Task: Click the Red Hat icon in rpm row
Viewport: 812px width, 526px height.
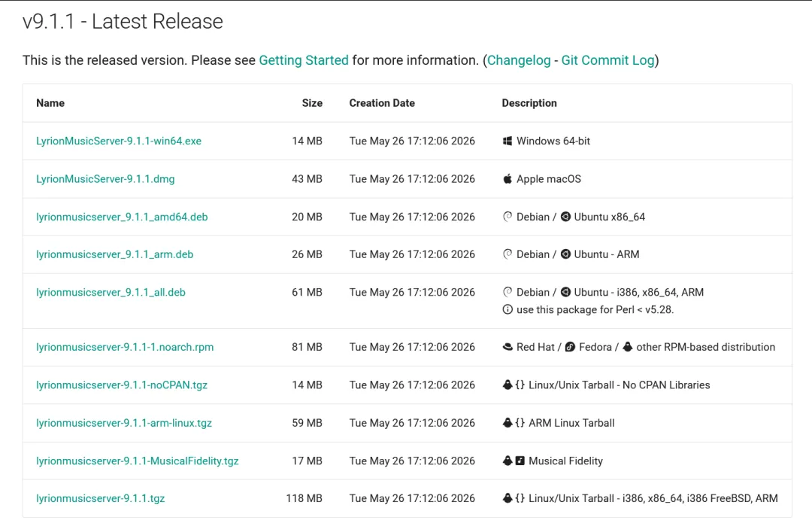Action: [x=507, y=347]
